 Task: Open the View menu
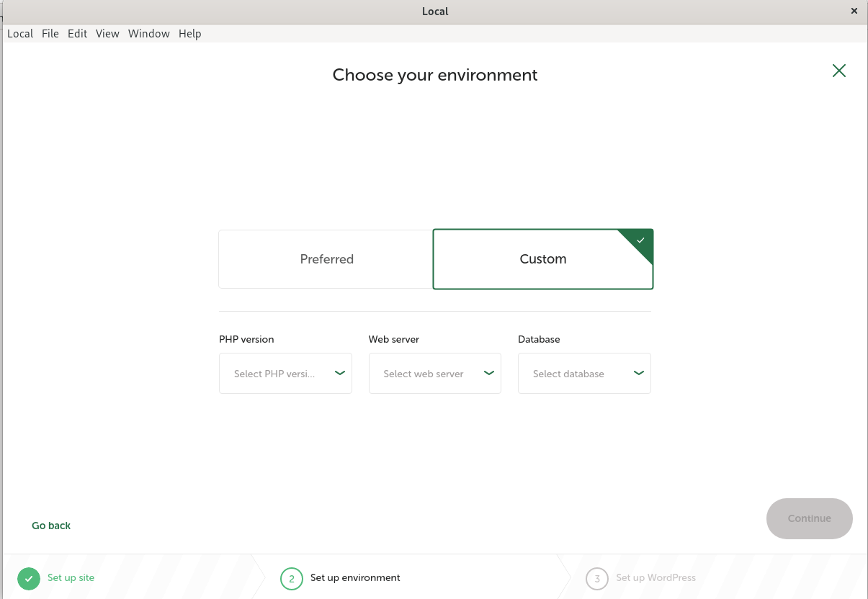107,34
